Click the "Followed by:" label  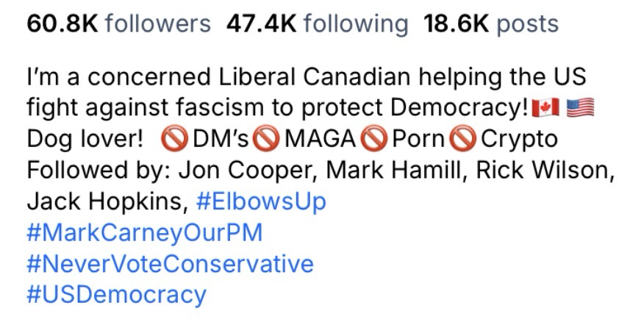99,170
